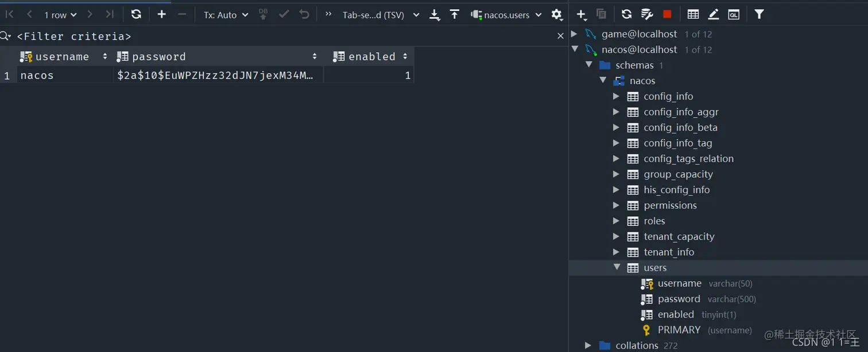This screenshot has width=868, height=352.
Task: Jump to the last page of rows
Action: point(110,14)
